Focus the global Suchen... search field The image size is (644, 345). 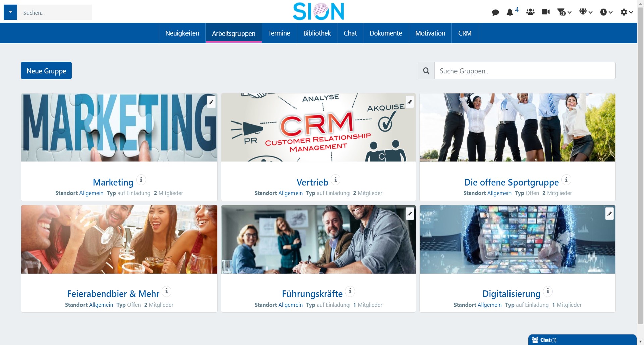click(x=55, y=12)
